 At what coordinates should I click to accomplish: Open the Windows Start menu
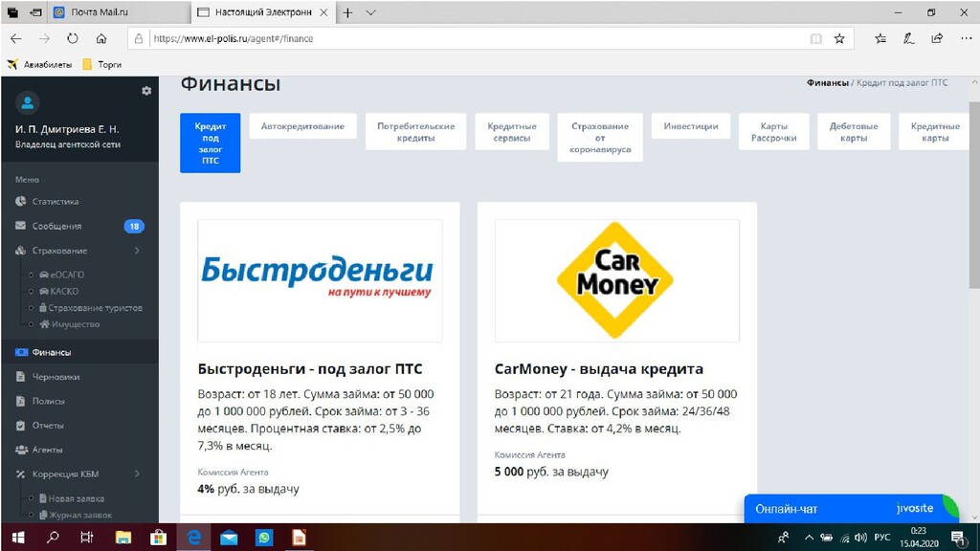pos(18,538)
